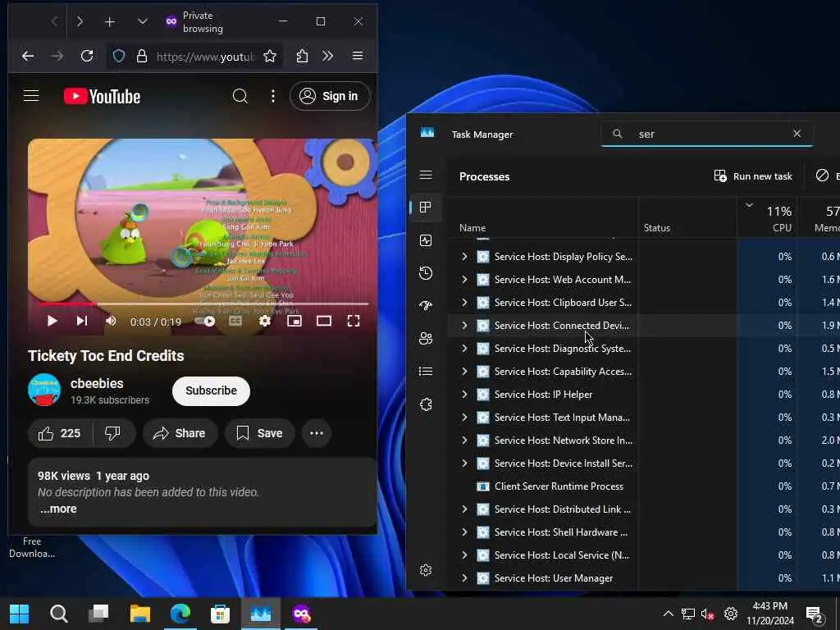
Task: Sort processes by Status column
Action: tap(687, 217)
